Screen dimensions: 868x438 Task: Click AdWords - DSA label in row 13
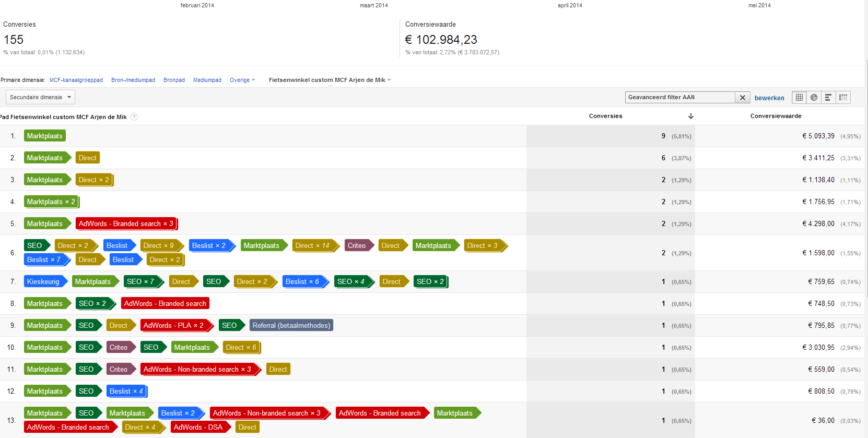pos(198,428)
